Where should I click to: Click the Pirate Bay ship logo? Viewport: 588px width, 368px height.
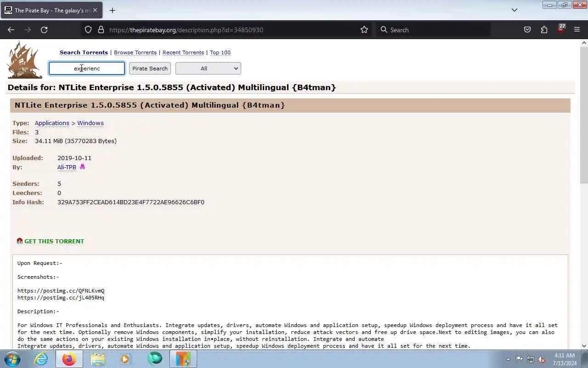[x=25, y=60]
